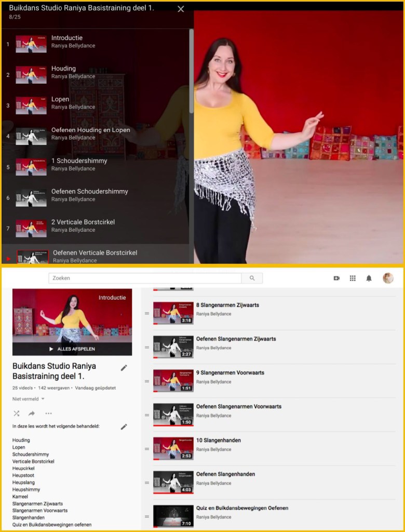Open the notifications bell
This screenshot has height=532, width=405.
click(x=369, y=278)
